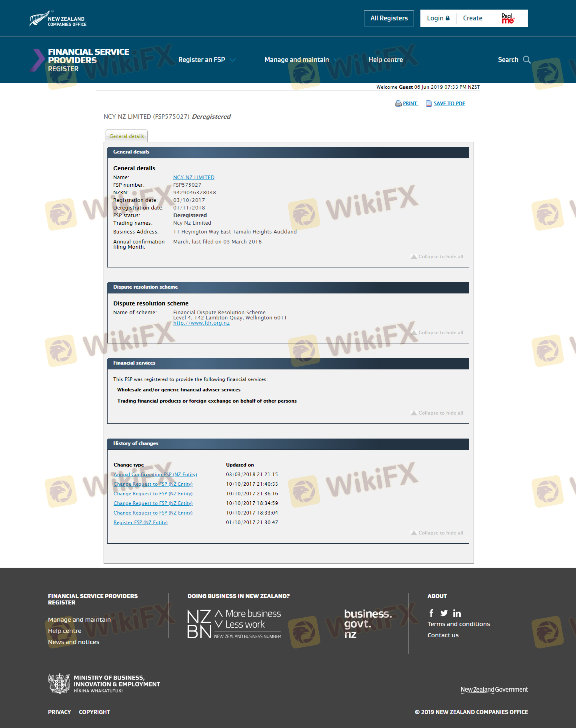Collapse the History of changes section

point(437,533)
